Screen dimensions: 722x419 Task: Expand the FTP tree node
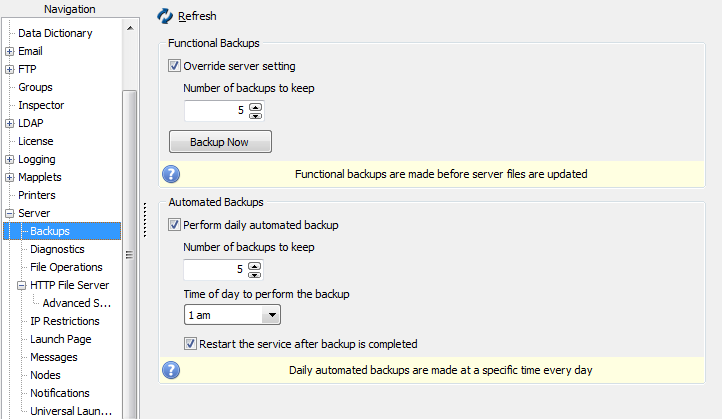coord(10,70)
